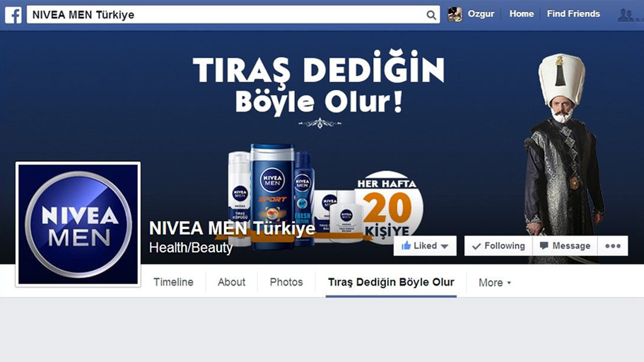Select the Tıraş Dediğin Böyle Olur tab
Viewport: 644px width, 362px height.
point(391,282)
